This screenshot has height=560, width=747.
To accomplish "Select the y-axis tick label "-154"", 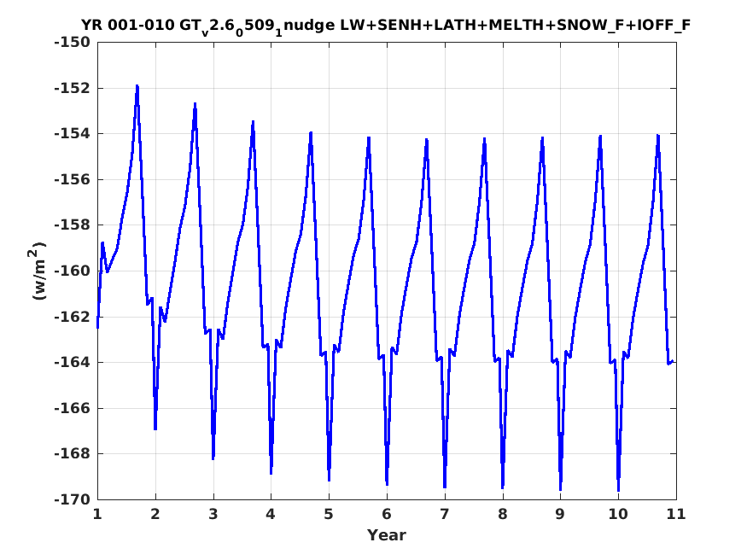I will pyautogui.click(x=73, y=134).
